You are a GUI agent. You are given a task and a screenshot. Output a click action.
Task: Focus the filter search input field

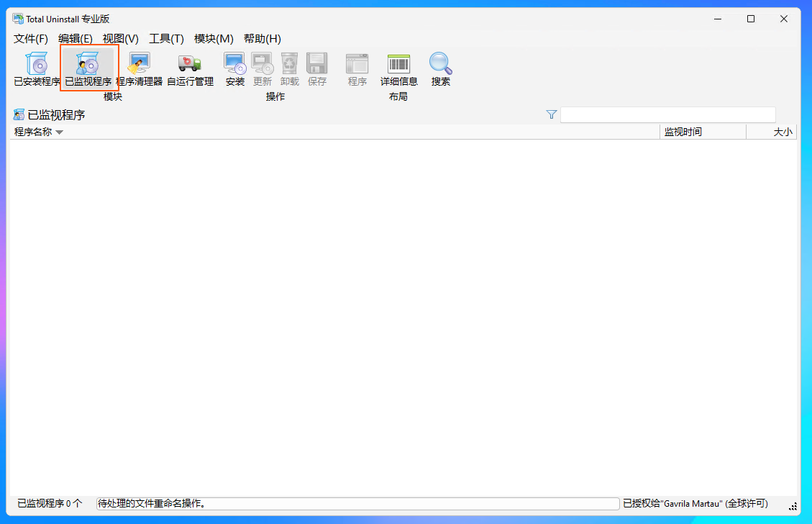coord(668,114)
